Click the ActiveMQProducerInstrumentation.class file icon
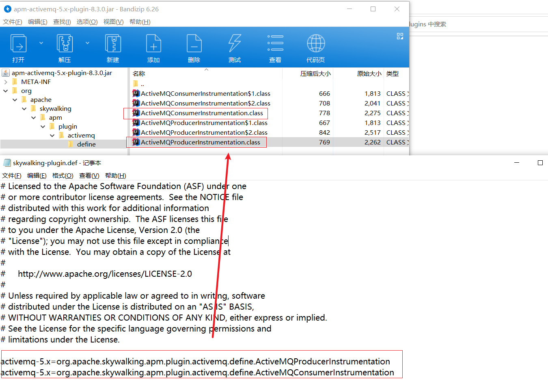Screen dimensions: 548x392 tap(136, 142)
